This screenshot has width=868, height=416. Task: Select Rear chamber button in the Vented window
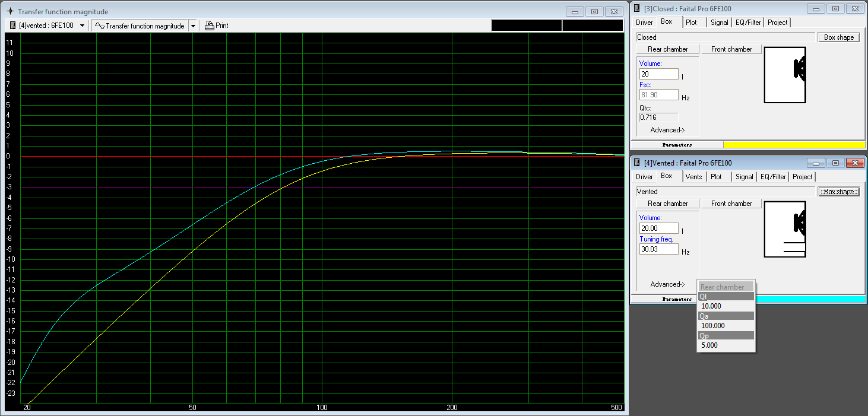(667, 204)
